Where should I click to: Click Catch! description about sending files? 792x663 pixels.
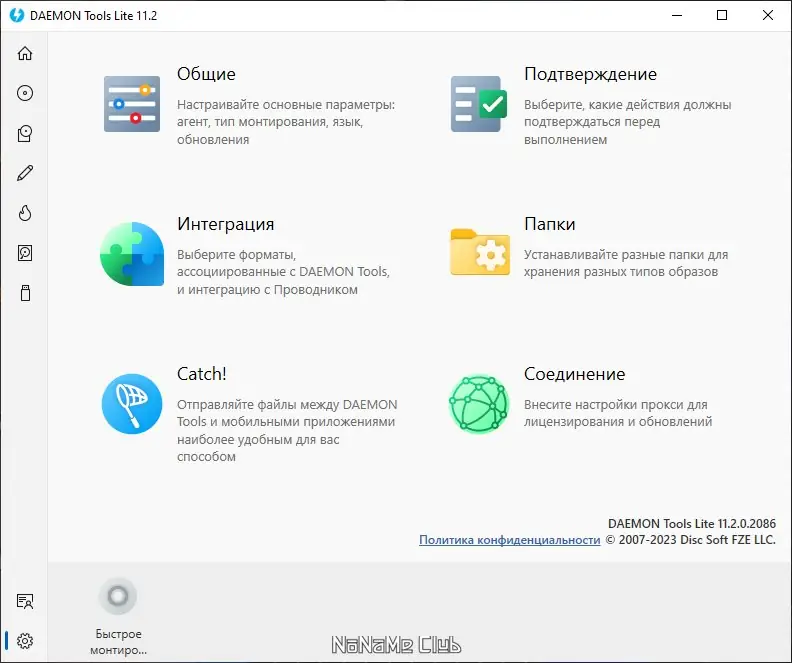click(287, 430)
